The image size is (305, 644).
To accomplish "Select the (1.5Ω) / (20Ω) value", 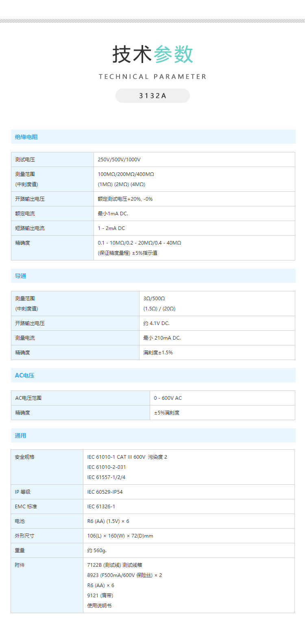I will pyautogui.click(x=159, y=309).
